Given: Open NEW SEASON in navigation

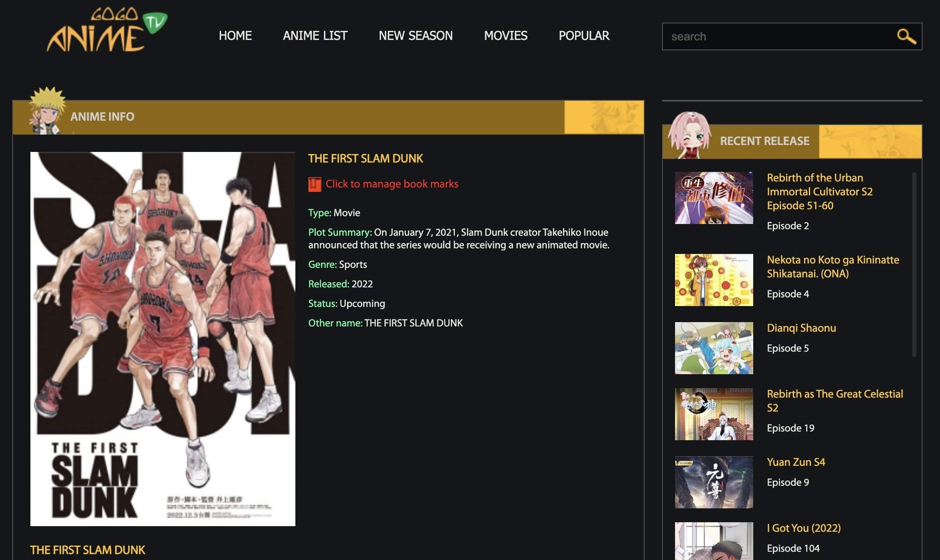Looking at the screenshot, I should click(x=415, y=36).
